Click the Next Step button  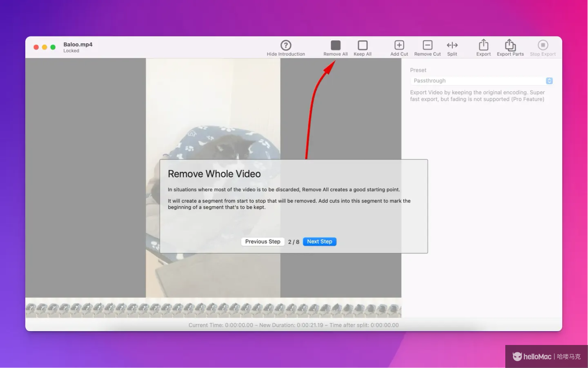320,241
